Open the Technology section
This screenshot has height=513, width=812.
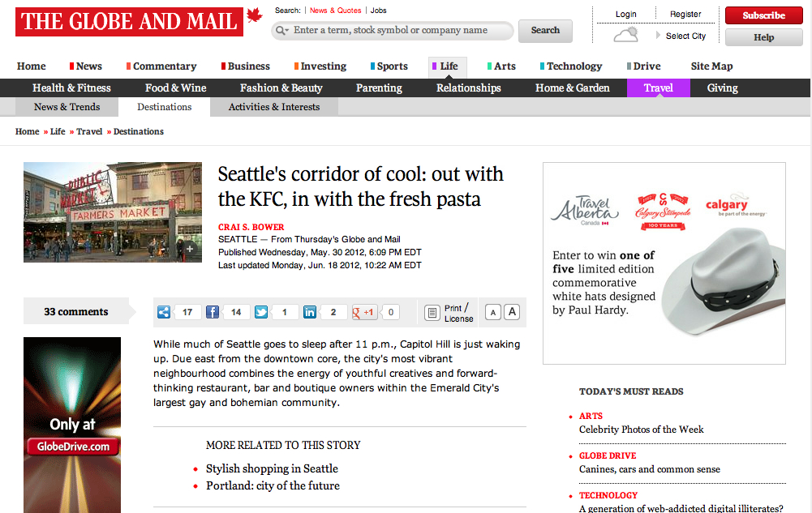click(574, 66)
